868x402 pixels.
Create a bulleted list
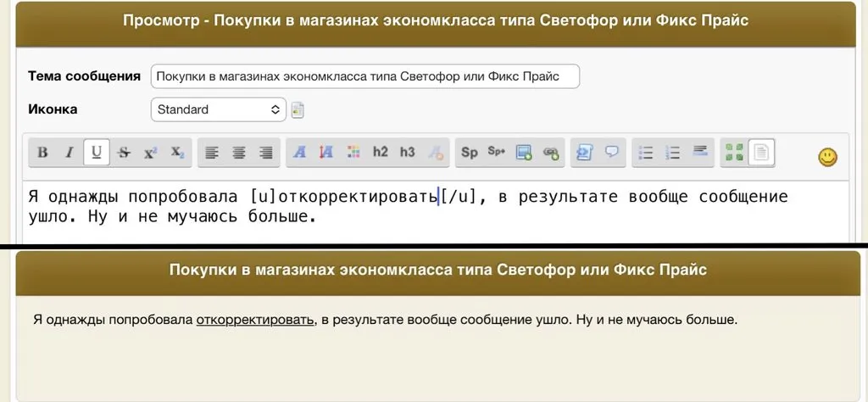point(646,153)
